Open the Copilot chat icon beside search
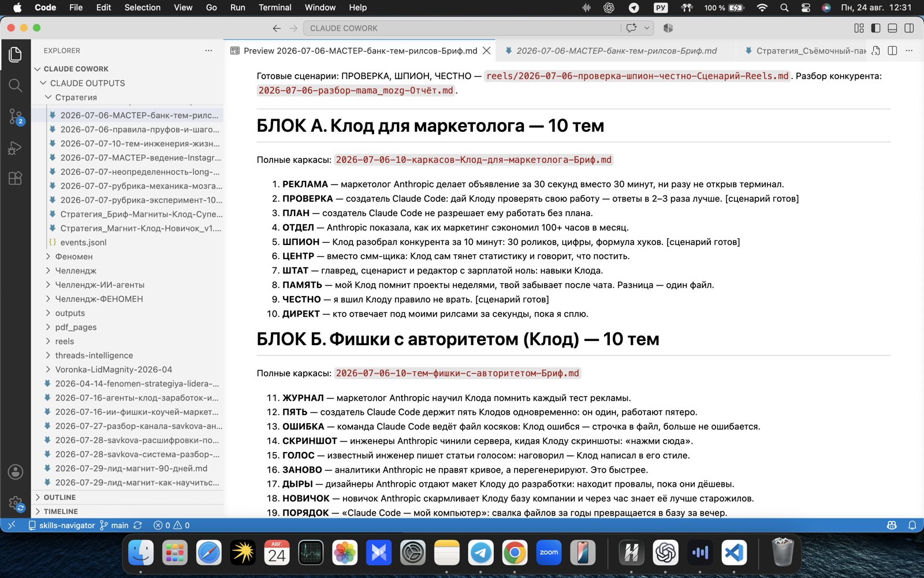924x578 pixels. (631, 28)
